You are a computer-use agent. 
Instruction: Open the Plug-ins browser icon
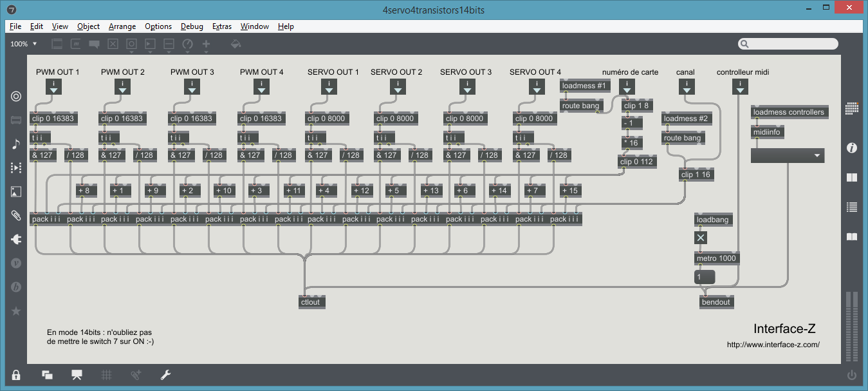click(16, 239)
